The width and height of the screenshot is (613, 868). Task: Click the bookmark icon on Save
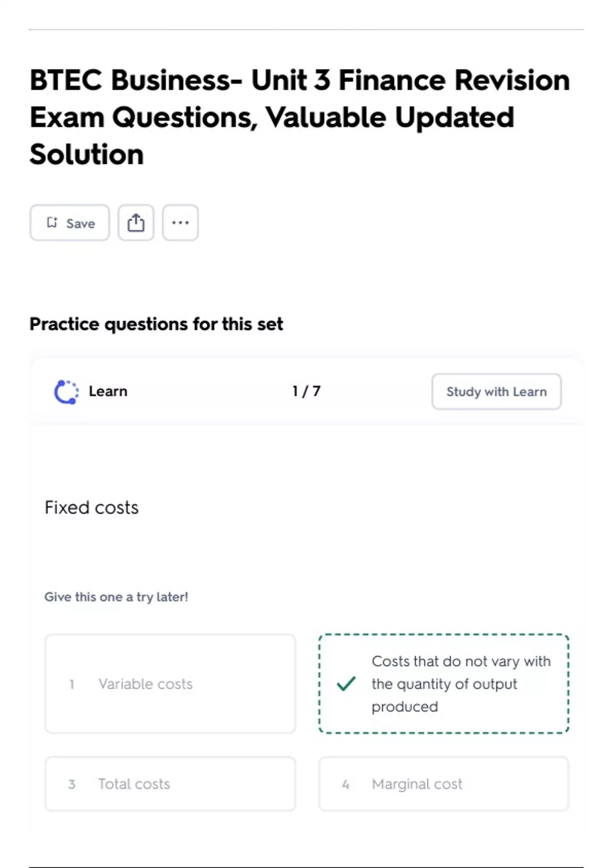click(x=52, y=223)
